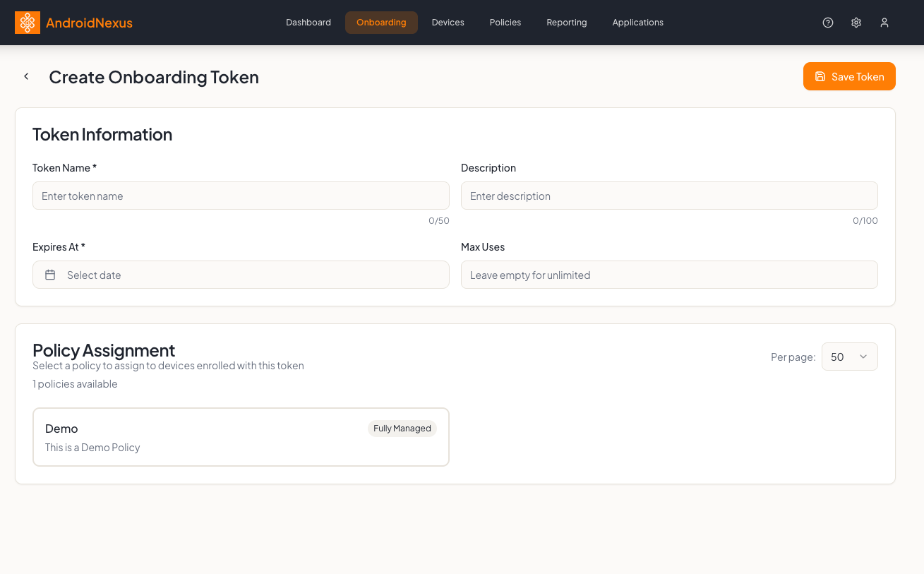The height and width of the screenshot is (574, 924).
Task: Click the Token Name input field
Action: (241, 196)
